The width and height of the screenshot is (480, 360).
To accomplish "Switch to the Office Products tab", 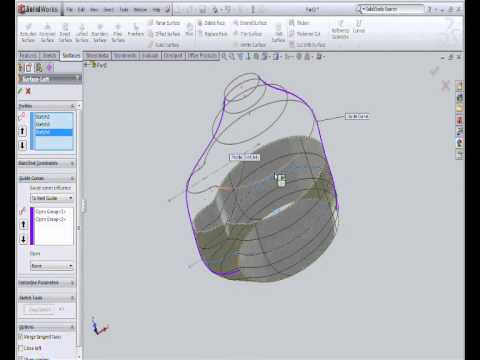I will tap(202, 56).
